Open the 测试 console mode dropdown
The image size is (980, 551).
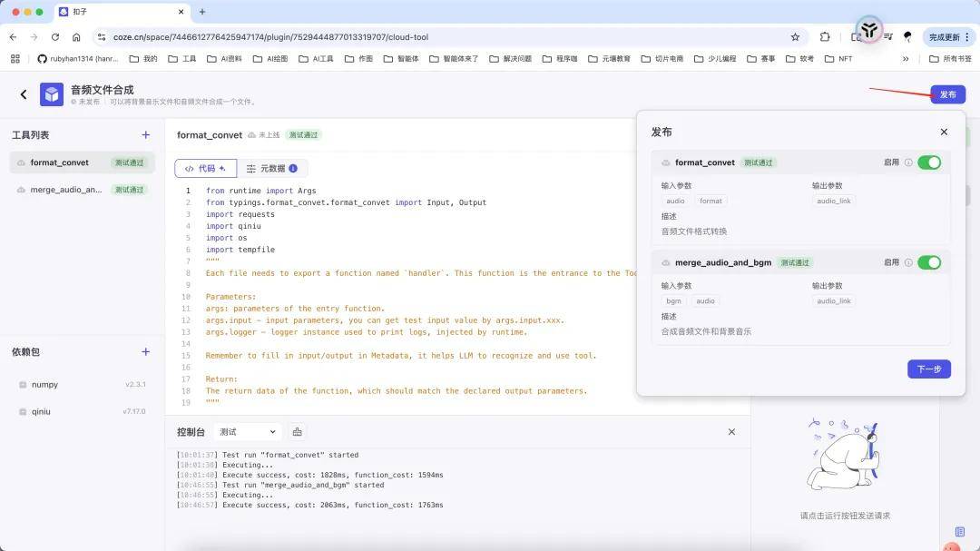pos(247,432)
